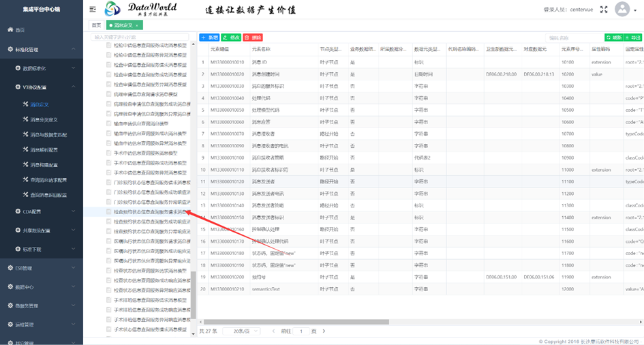Screen dimensions: 644x345
Task: Focus the tree keyword filter input
Action: click(x=140, y=37)
